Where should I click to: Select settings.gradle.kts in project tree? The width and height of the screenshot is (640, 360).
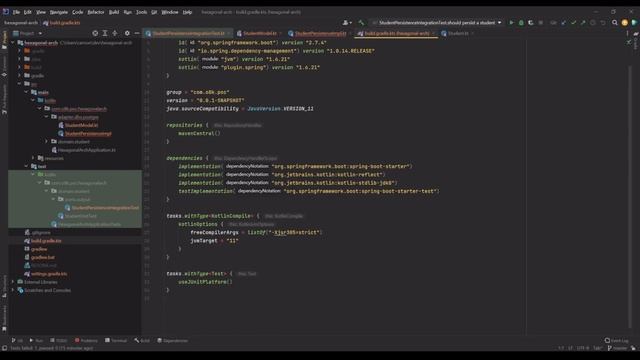coord(49,274)
